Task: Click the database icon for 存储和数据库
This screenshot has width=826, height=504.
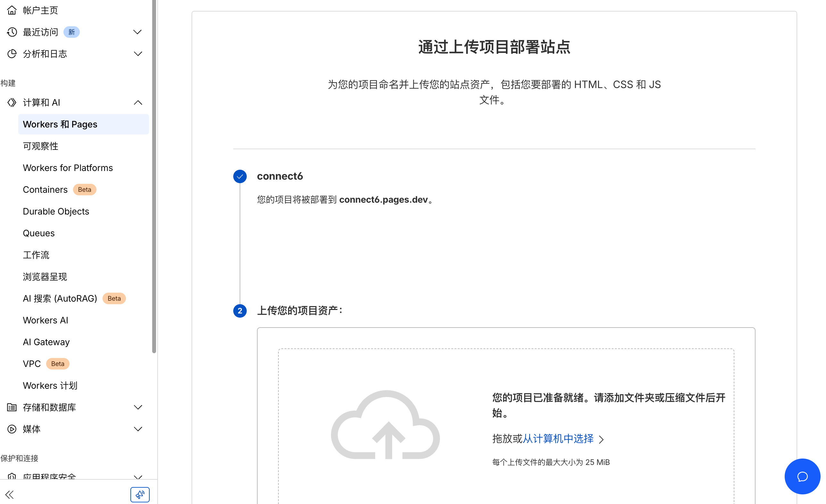Action: [12, 407]
